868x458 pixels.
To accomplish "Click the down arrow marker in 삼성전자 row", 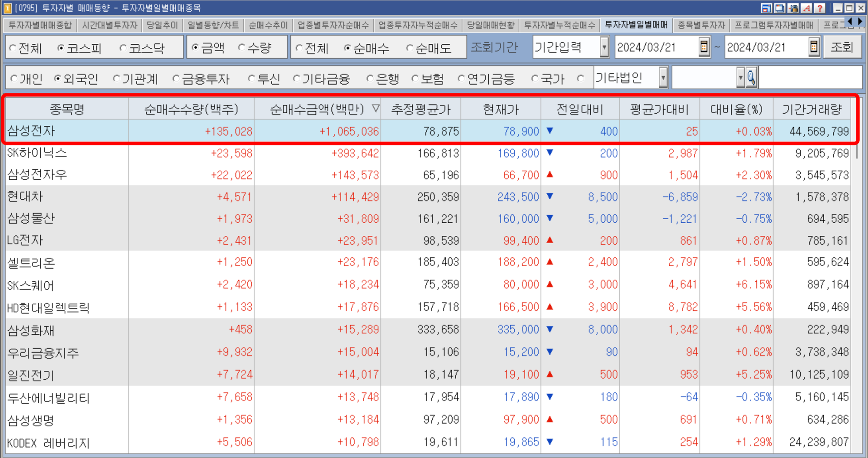I will click(550, 131).
